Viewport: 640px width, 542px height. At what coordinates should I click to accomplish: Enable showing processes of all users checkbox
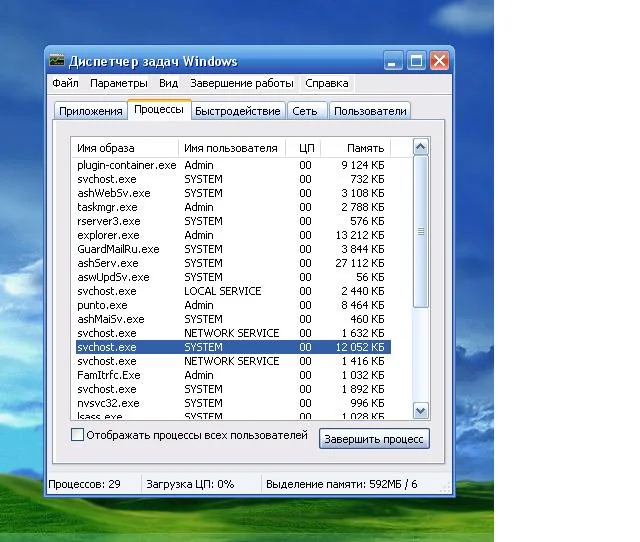click(x=78, y=435)
